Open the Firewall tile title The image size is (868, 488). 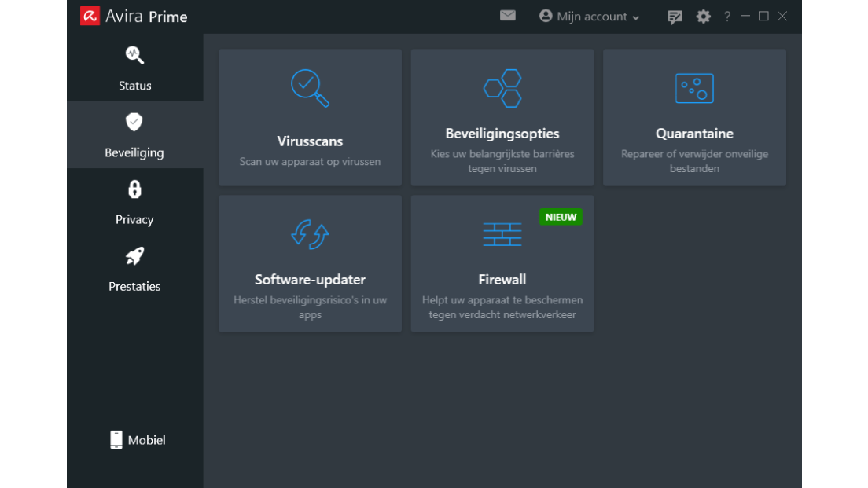(502, 280)
